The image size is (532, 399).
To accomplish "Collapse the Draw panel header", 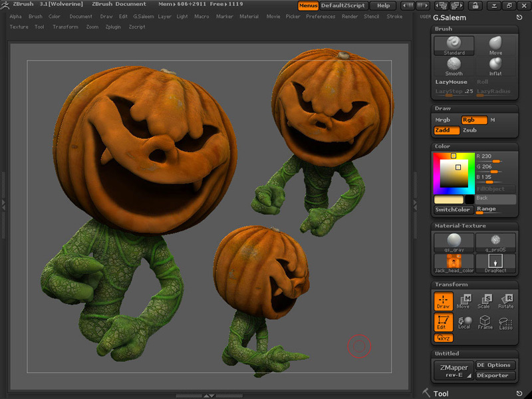I will 475,108.
